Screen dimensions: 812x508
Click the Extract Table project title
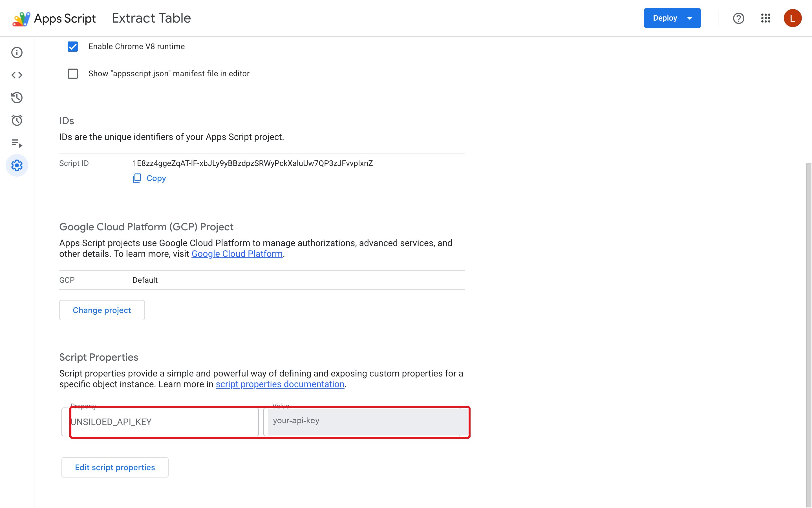click(151, 18)
